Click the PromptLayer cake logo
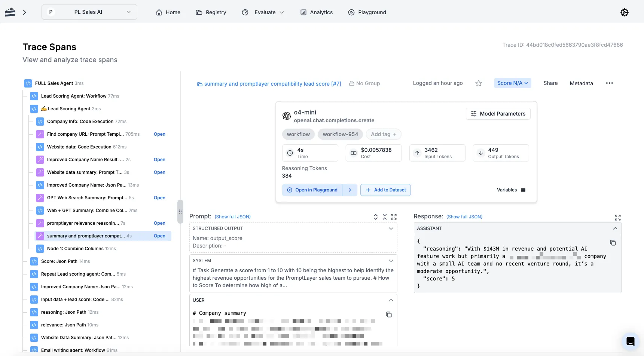The image size is (644, 356). [x=10, y=12]
